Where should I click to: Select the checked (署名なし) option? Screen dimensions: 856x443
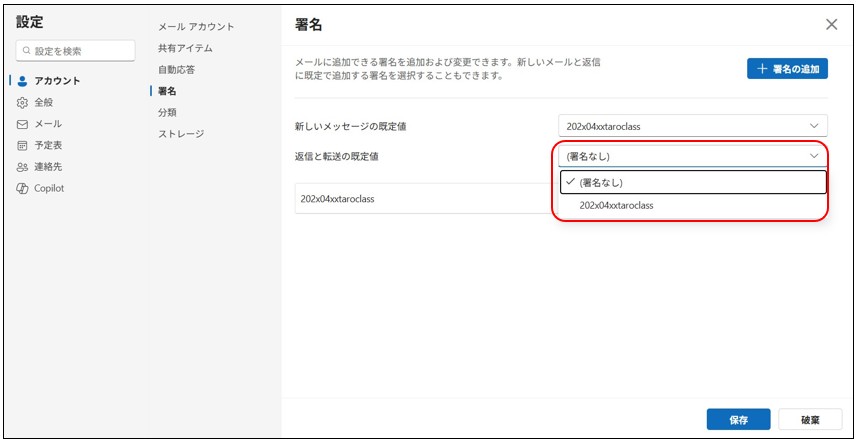(x=692, y=182)
